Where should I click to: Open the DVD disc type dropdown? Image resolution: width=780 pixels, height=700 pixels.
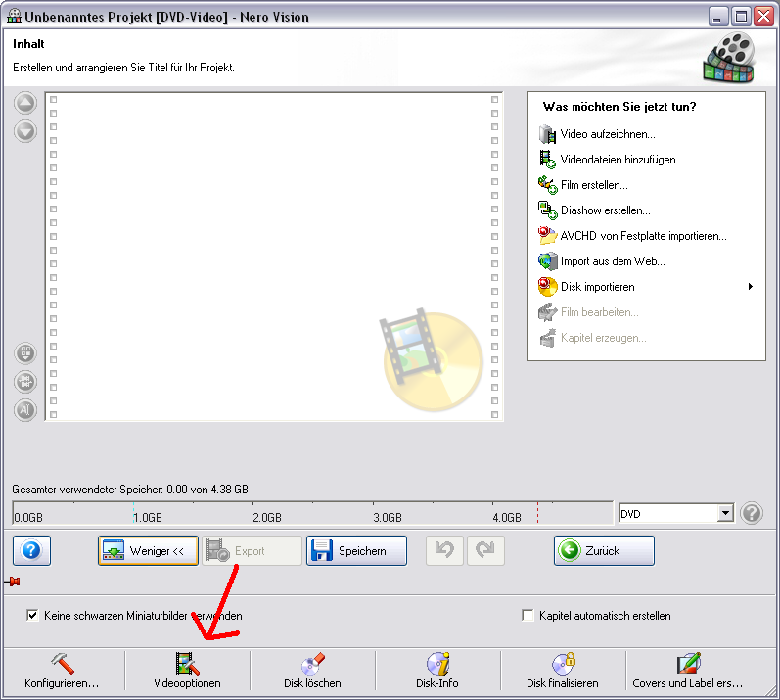point(725,513)
